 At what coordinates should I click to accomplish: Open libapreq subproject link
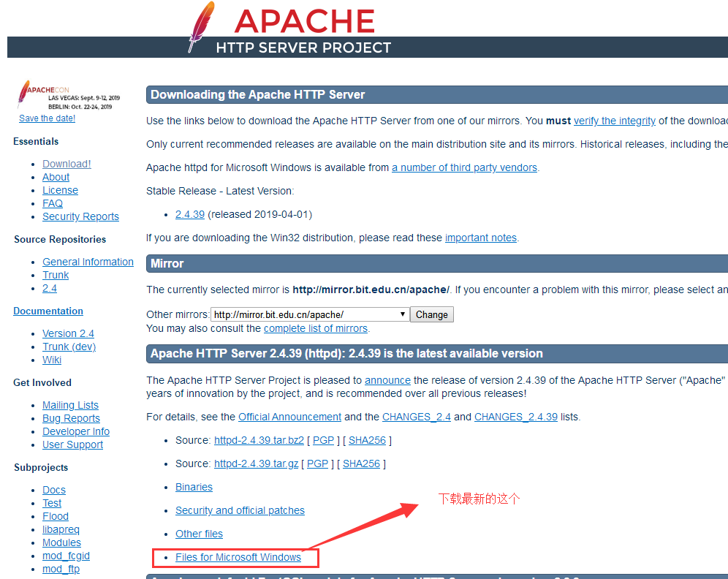(61, 529)
